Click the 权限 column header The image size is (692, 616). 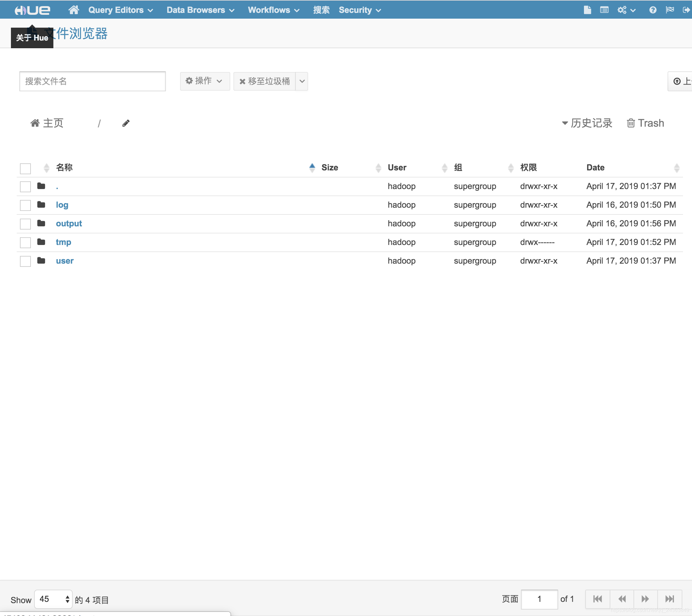coord(528,168)
